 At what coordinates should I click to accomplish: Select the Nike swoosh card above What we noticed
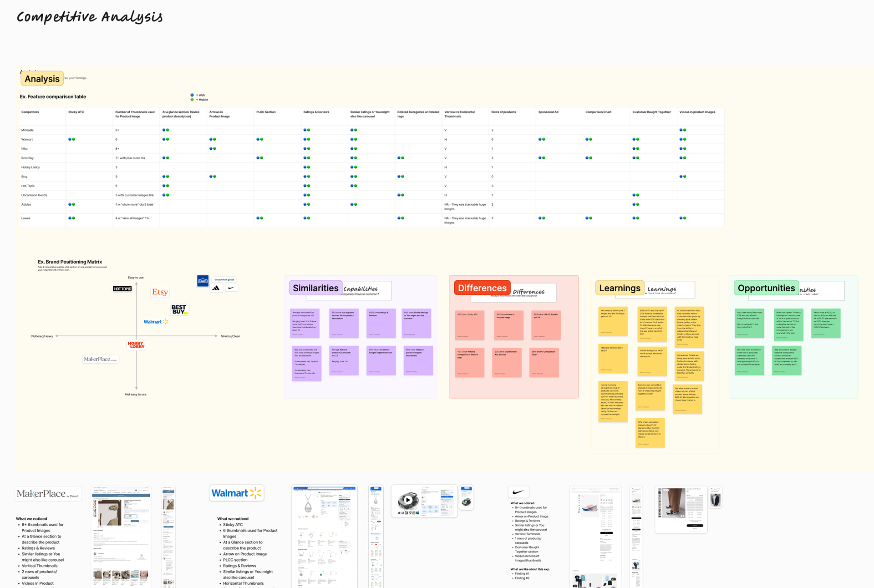tap(518, 492)
